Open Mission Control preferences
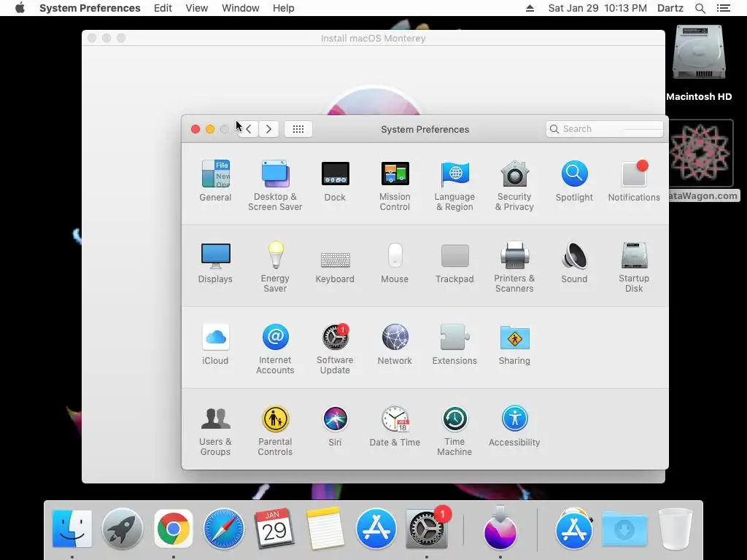Image resolution: width=747 pixels, height=560 pixels. pyautogui.click(x=395, y=186)
